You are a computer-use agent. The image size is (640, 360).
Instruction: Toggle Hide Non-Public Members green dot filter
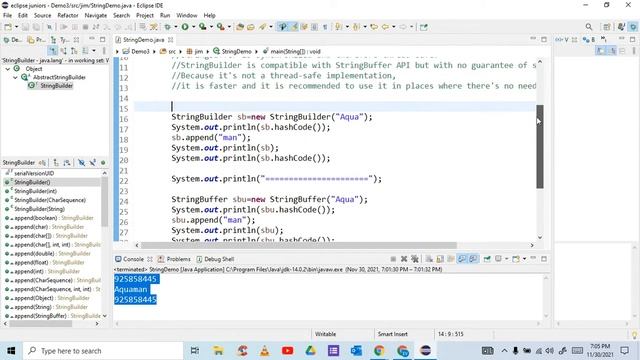pyautogui.click(x=103, y=162)
